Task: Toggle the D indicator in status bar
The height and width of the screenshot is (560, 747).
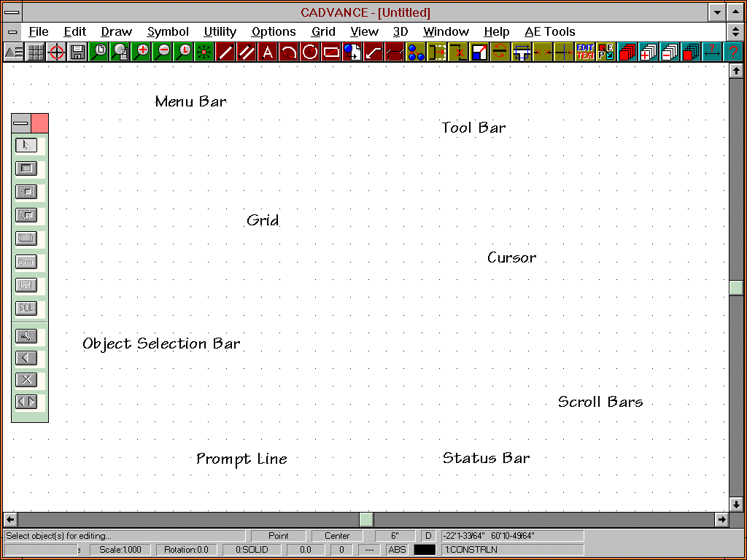Action: tap(428, 536)
